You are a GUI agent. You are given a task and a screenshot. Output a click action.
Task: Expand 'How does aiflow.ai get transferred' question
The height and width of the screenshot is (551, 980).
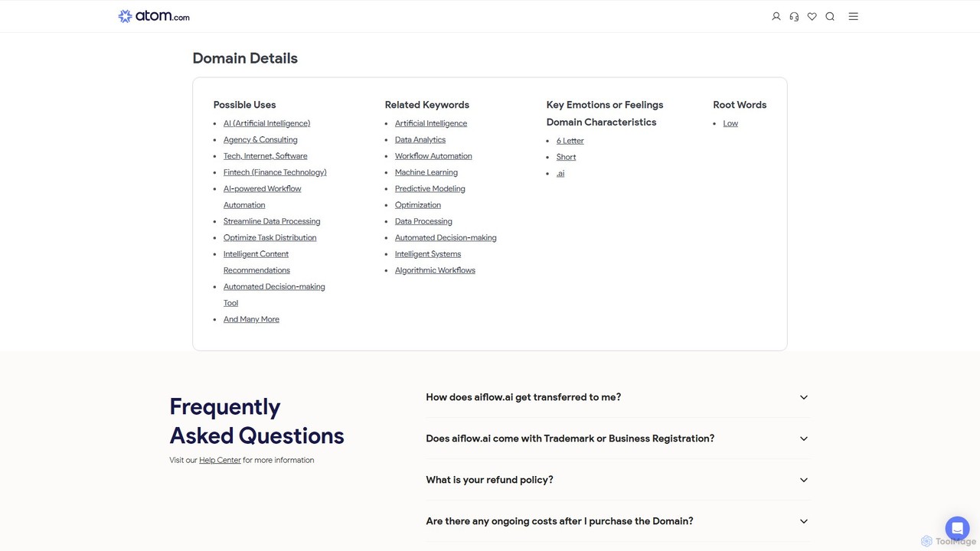[x=617, y=397]
